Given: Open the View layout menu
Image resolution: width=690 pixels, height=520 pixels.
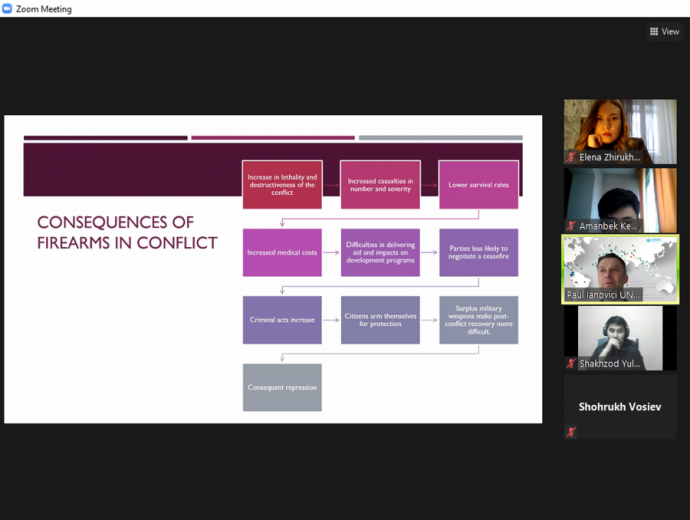Looking at the screenshot, I should pyautogui.click(x=664, y=31).
